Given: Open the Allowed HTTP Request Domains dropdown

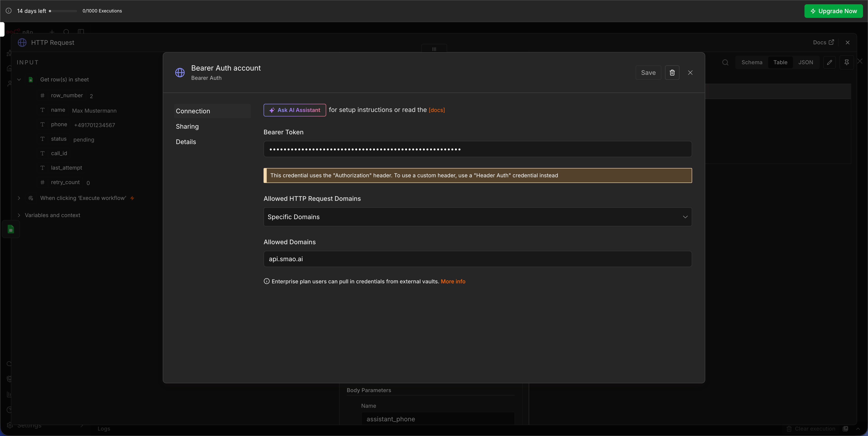Looking at the screenshot, I should click(x=477, y=217).
